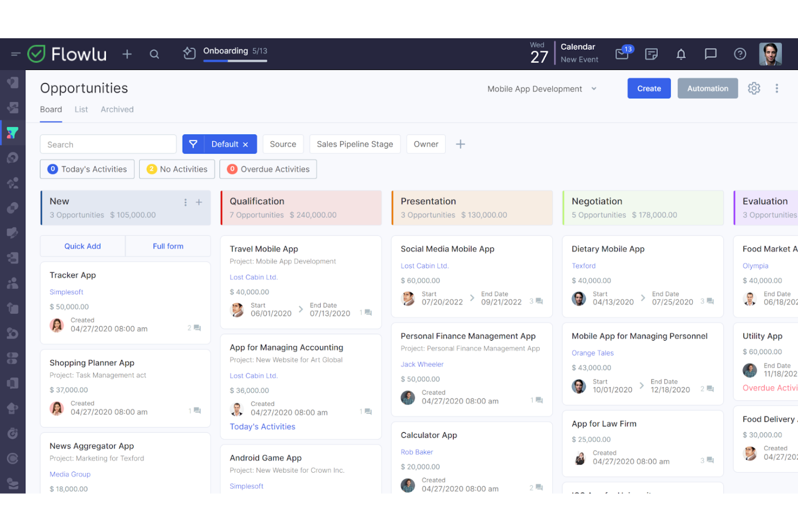The width and height of the screenshot is (798, 532).
Task: Click the blue Create button
Action: click(x=649, y=88)
